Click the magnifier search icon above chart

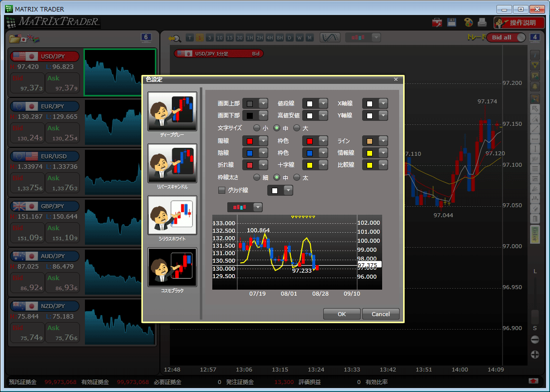[174, 38]
